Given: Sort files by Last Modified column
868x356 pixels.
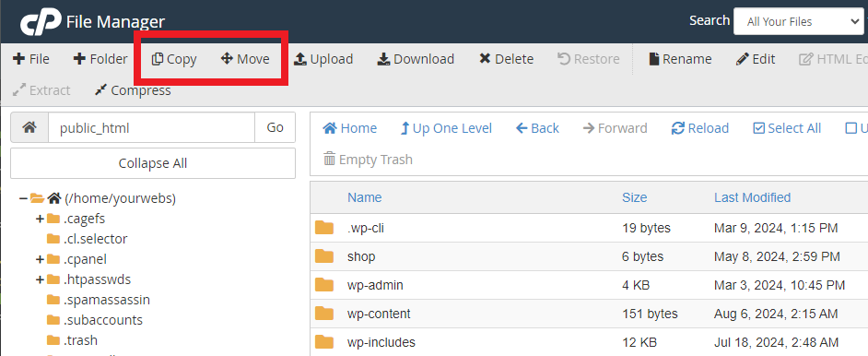Looking at the screenshot, I should click(x=752, y=197).
